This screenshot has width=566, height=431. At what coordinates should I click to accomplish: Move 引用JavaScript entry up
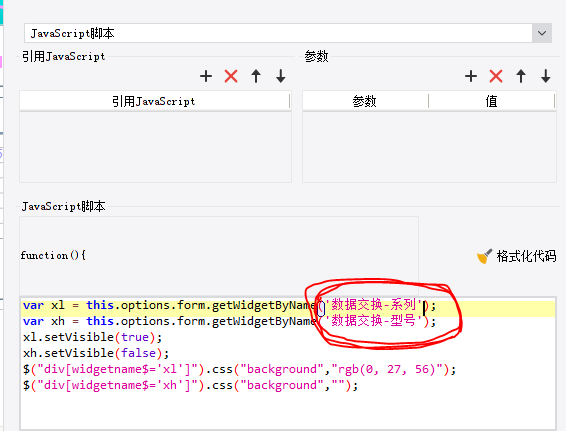pyautogui.click(x=256, y=76)
